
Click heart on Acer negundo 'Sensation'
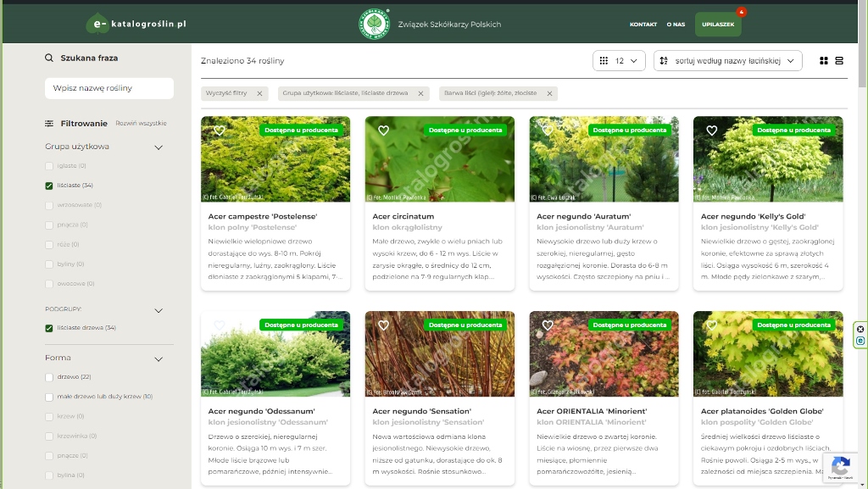(383, 325)
